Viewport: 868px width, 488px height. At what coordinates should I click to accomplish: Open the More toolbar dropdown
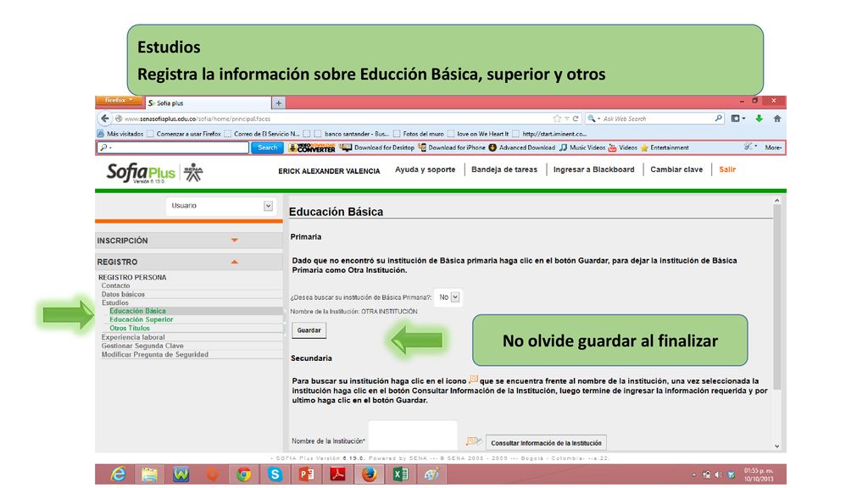[773, 147]
